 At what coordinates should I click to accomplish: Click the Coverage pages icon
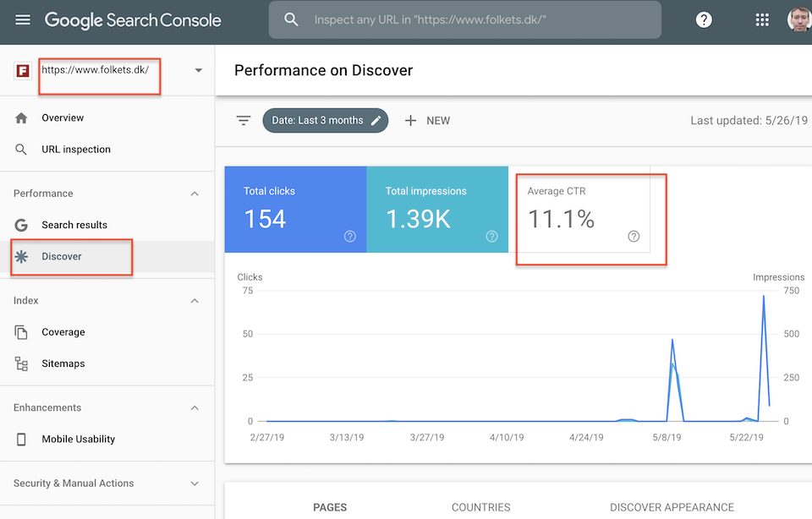(x=21, y=332)
